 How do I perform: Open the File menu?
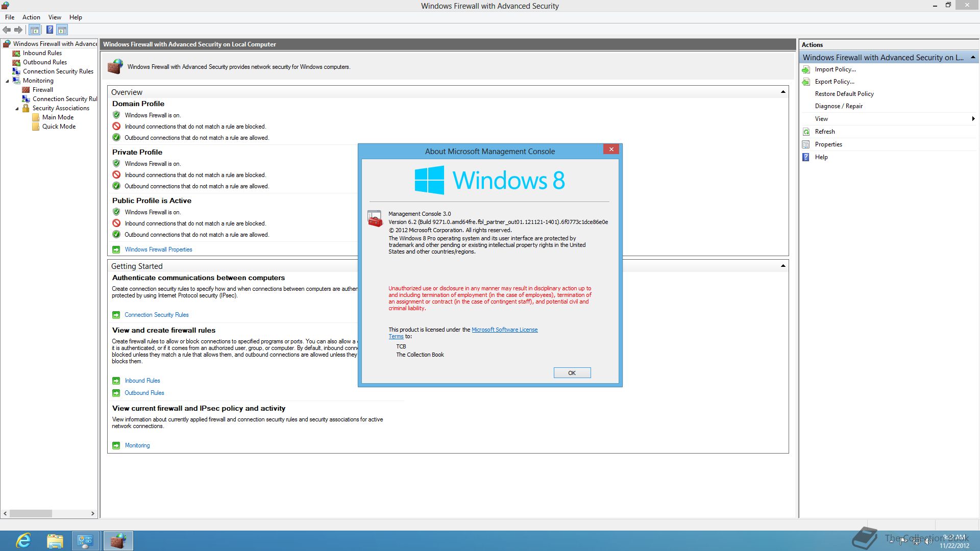pos(10,17)
